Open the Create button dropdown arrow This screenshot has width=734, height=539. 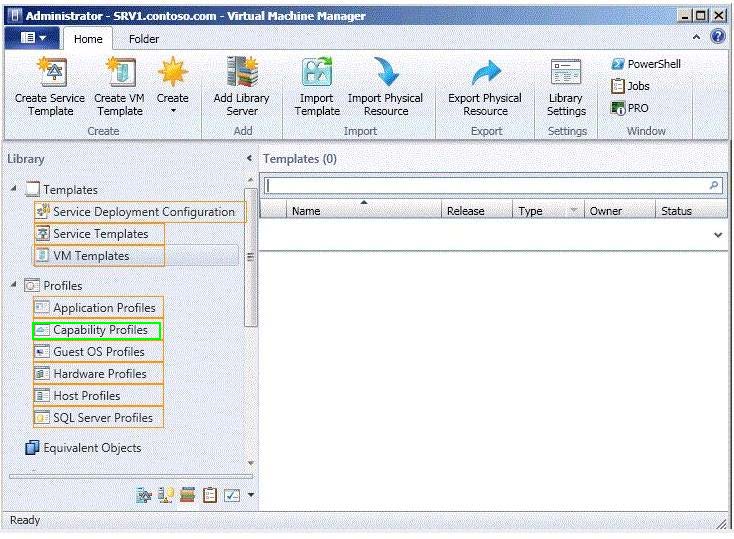[x=173, y=111]
